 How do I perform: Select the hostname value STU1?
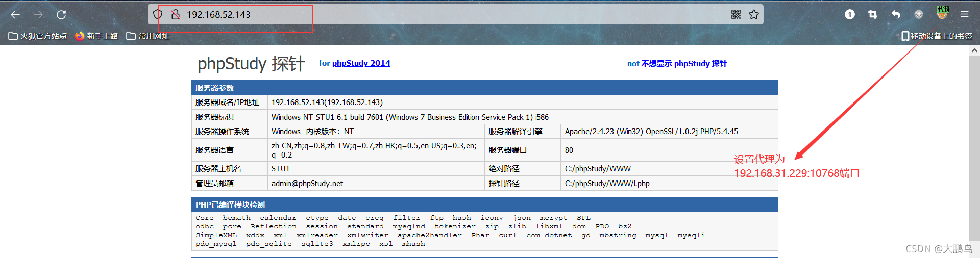pos(281,169)
